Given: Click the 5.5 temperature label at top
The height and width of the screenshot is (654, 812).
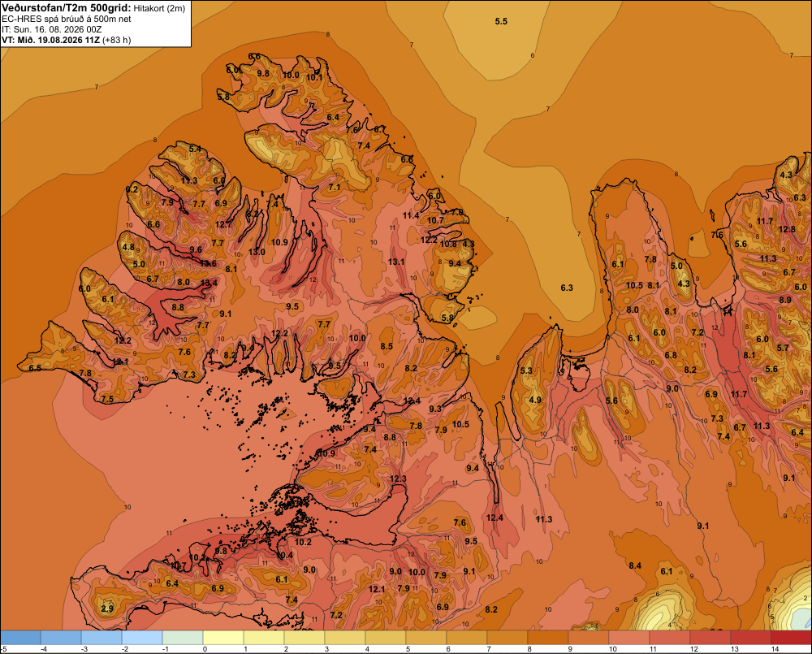Looking at the screenshot, I should coord(501,21).
